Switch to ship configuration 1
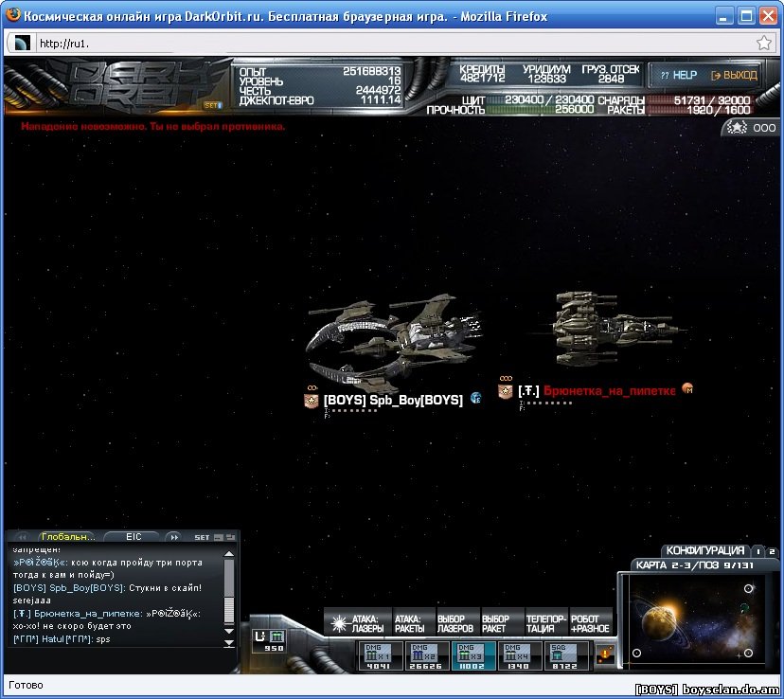 tap(758, 551)
